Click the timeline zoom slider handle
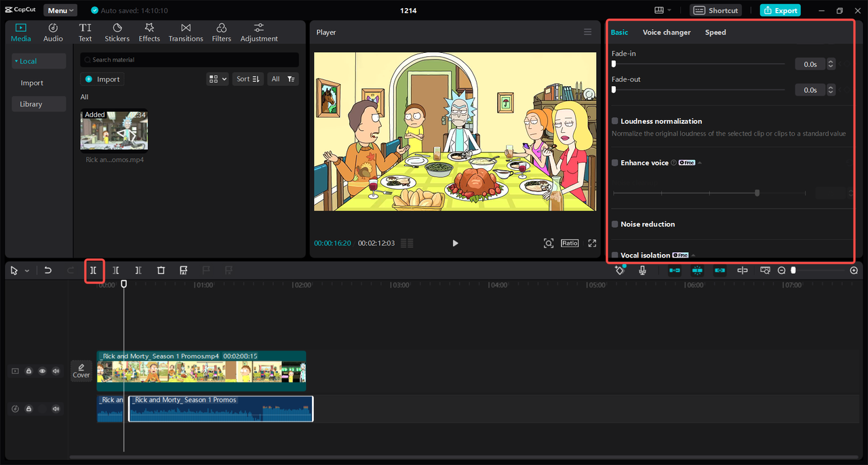868x465 pixels. 793,270
